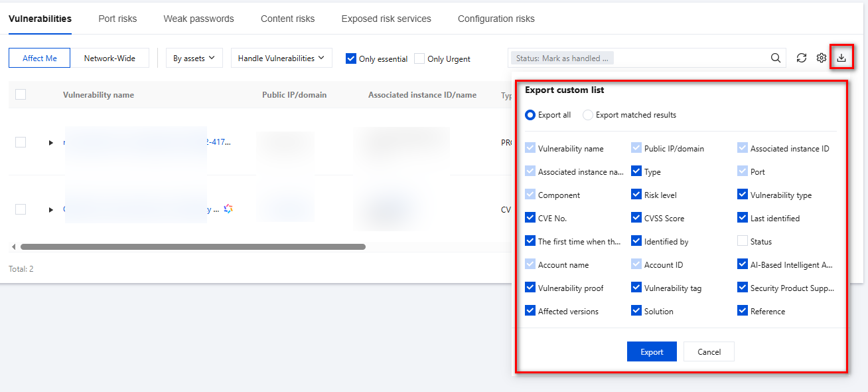Cancel the export custom list

[709, 351]
